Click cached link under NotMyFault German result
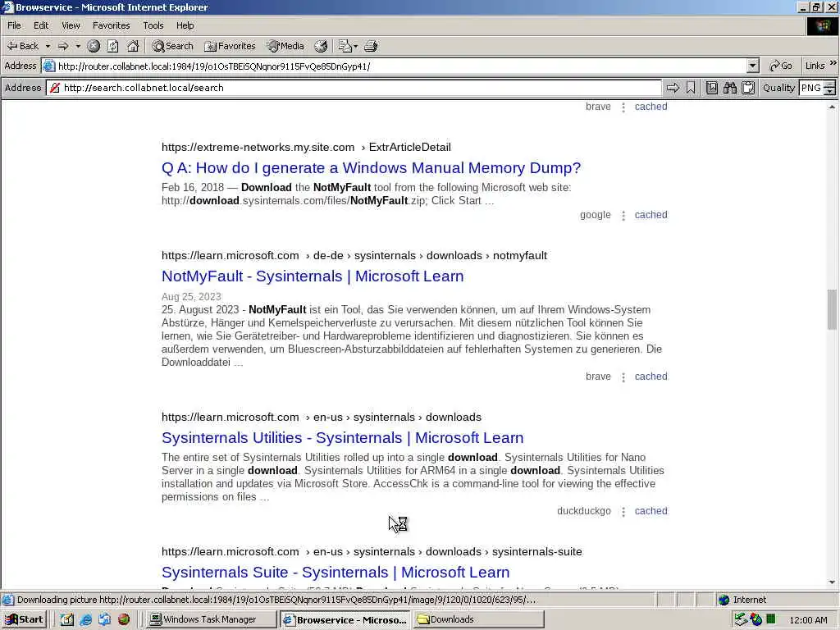Viewport: 840px width, 630px height. 651,377
